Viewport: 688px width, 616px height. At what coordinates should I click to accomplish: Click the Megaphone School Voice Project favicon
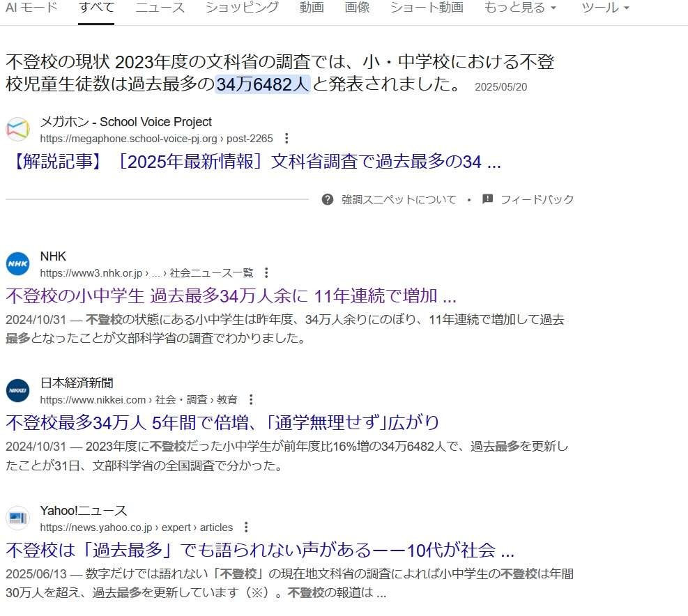tap(18, 130)
